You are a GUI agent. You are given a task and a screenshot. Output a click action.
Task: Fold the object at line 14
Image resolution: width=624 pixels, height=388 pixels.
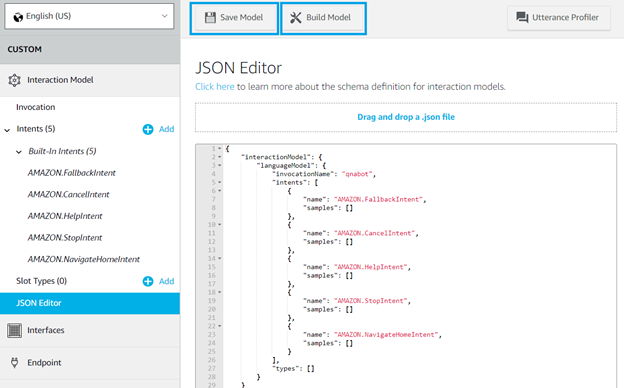click(x=219, y=258)
